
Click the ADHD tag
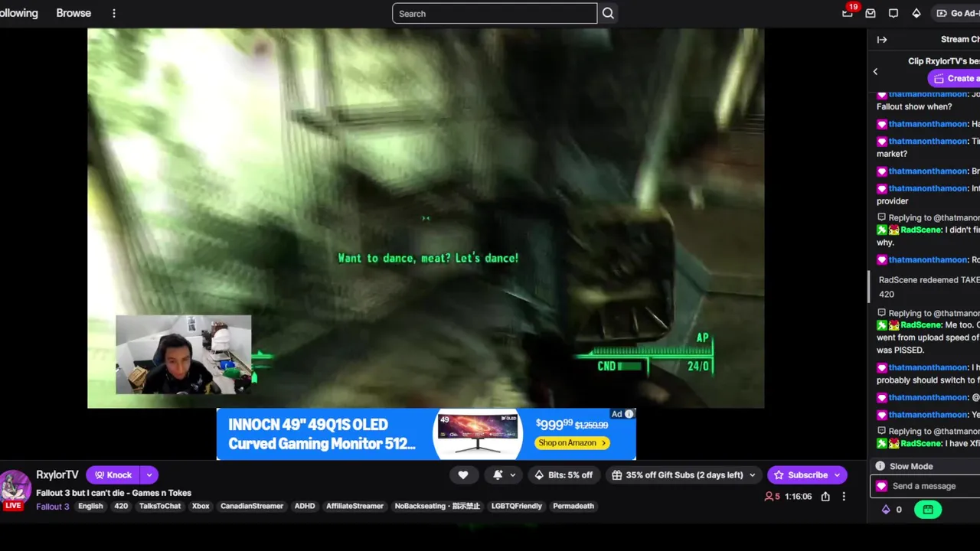point(305,507)
